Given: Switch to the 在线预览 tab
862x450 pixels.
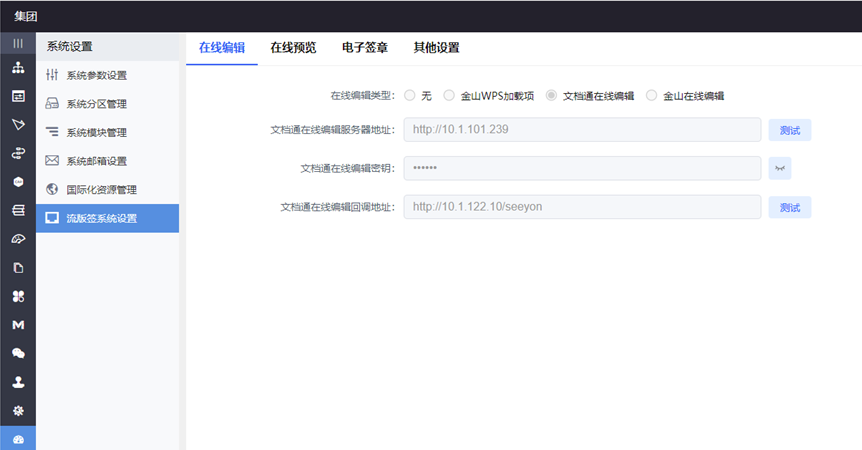Looking at the screenshot, I should pos(293,47).
